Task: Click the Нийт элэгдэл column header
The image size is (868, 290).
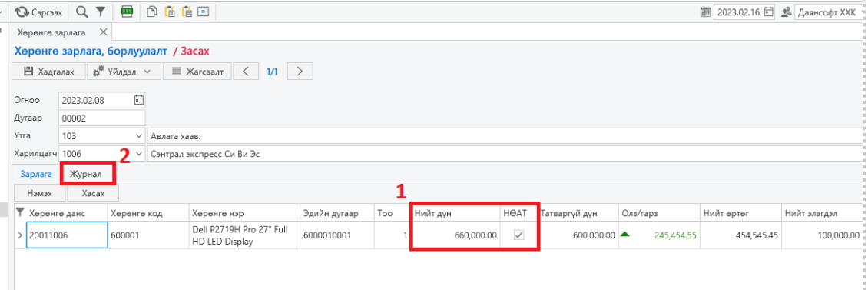Action: [822, 212]
